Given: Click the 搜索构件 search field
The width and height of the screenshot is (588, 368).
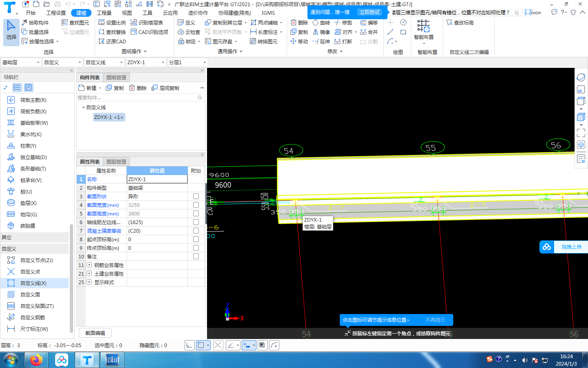Looking at the screenshot, I should click(140, 97).
